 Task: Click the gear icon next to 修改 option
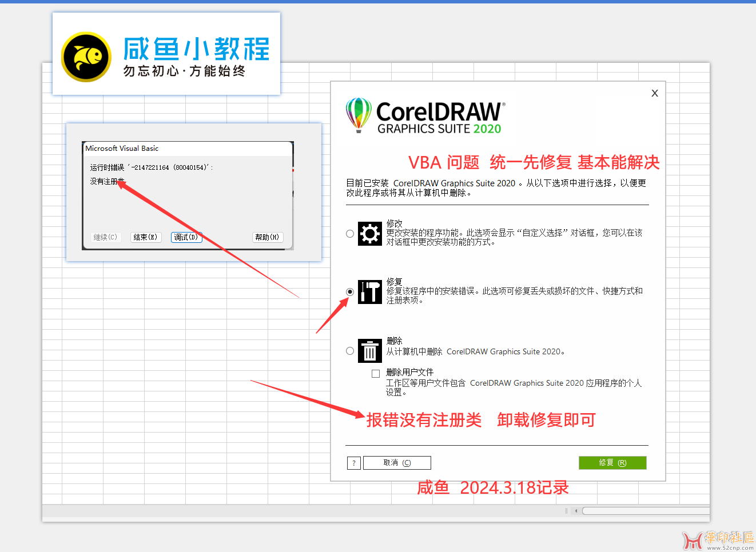pos(369,233)
